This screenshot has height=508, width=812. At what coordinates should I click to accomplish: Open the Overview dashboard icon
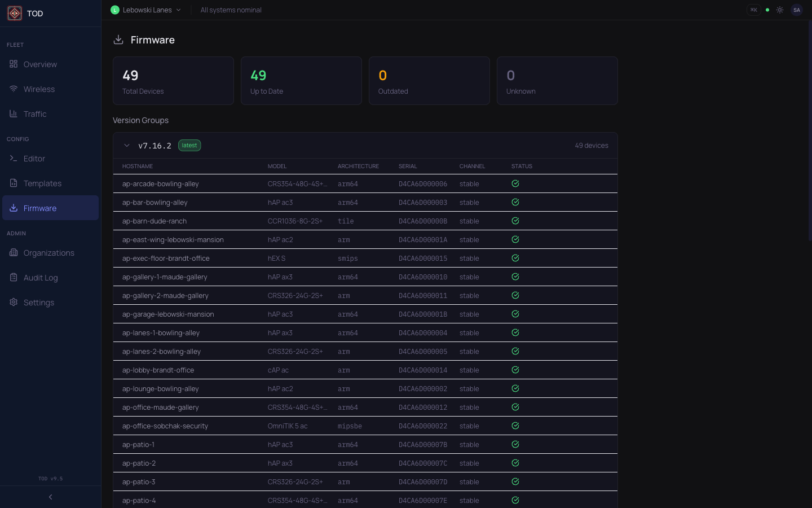[x=14, y=64]
